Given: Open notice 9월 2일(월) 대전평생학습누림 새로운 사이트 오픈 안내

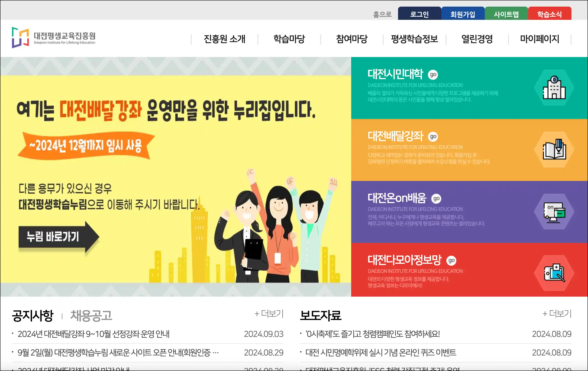Looking at the screenshot, I should point(118,352).
